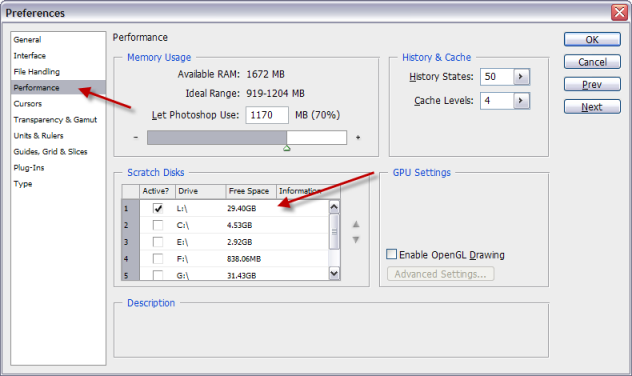Select Interface in the category list
This screenshot has width=632, height=376.
(x=29, y=56)
